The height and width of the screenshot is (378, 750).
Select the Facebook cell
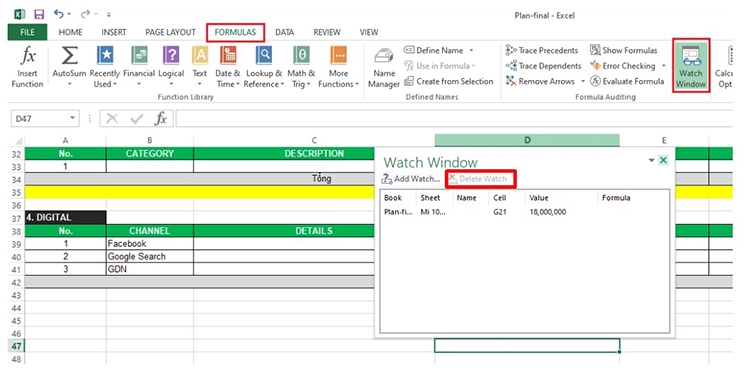(x=150, y=244)
